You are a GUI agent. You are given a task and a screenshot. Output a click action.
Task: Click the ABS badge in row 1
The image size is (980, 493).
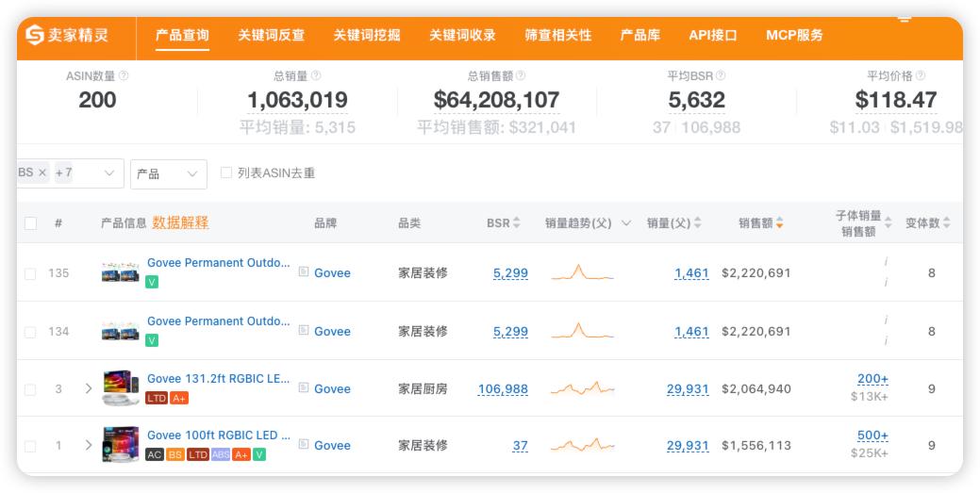click(221, 455)
